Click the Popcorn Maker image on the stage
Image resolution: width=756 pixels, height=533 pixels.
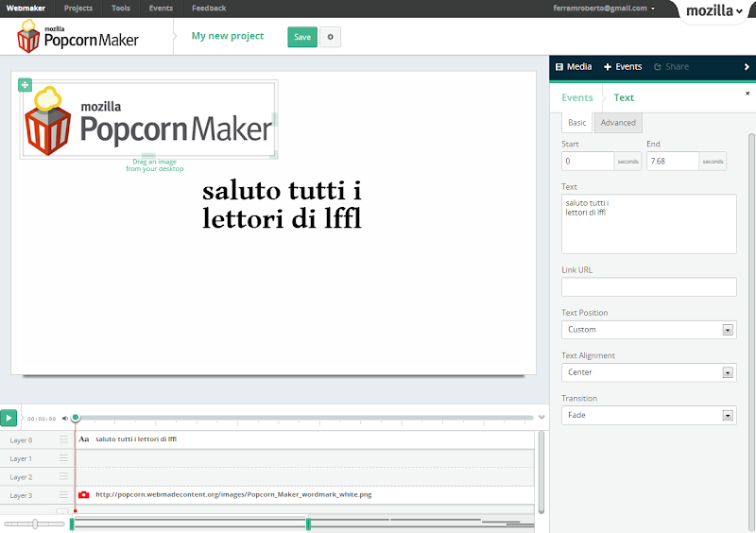[148, 120]
